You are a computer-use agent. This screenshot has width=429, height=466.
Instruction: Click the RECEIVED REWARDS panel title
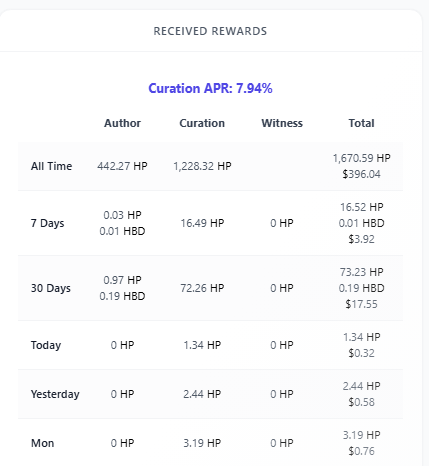coord(210,31)
